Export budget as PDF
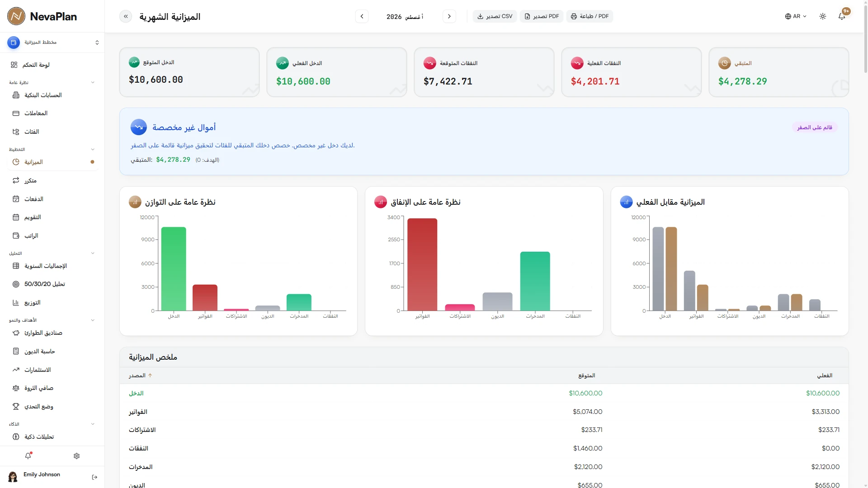Screen dimensions: 868x488 click(x=542, y=16)
